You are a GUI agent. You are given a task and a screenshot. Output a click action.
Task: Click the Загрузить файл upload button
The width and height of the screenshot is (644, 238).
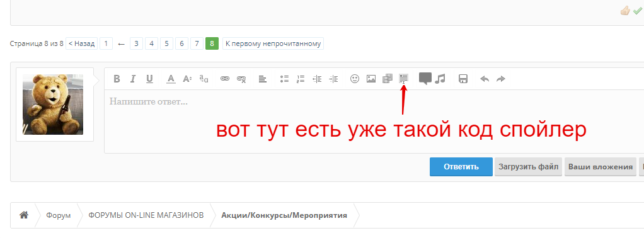click(x=528, y=167)
